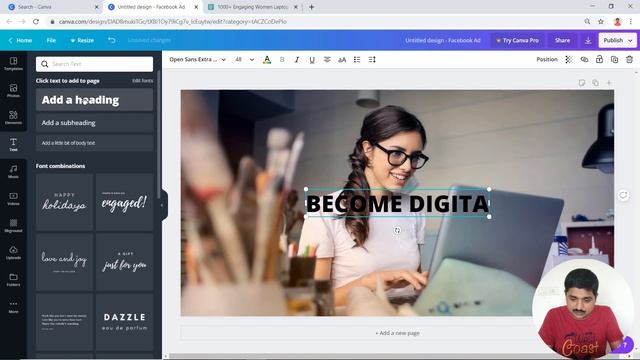Click the text color icon
This screenshot has width=640, height=360.
coord(267,60)
